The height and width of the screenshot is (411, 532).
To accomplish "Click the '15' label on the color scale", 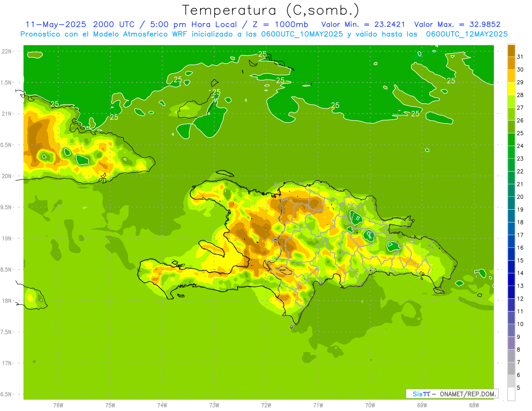I will (520, 260).
